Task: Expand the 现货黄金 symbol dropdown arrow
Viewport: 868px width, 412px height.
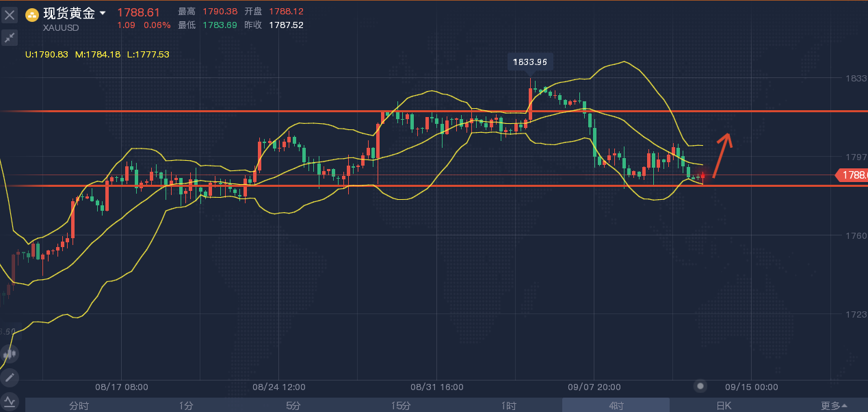Action: coord(103,13)
